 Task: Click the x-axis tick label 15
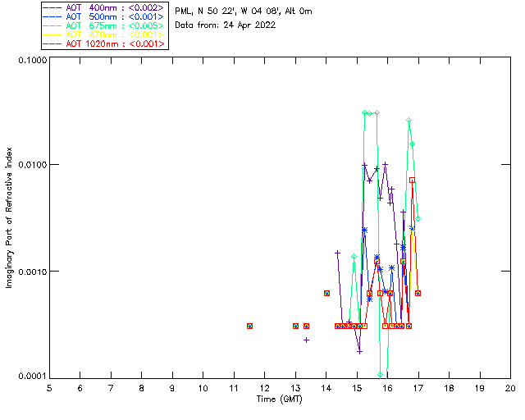357,389
